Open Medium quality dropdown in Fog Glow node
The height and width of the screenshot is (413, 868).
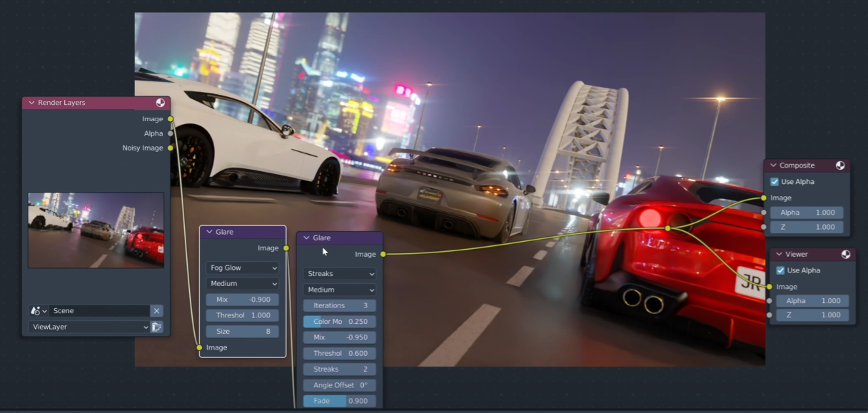(x=243, y=284)
